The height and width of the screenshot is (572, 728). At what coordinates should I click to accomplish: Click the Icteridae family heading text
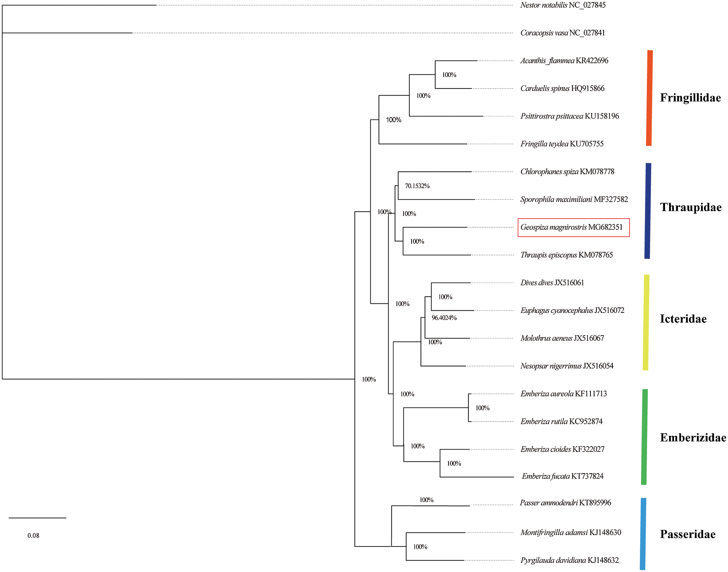click(683, 319)
